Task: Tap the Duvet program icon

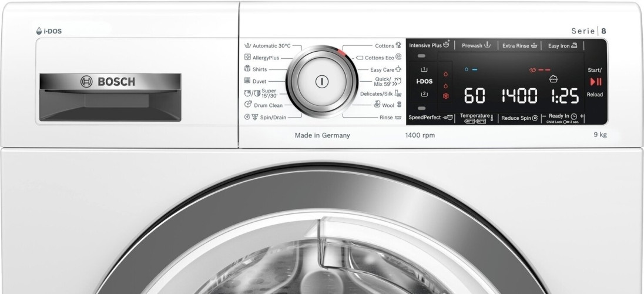Action: click(247, 81)
